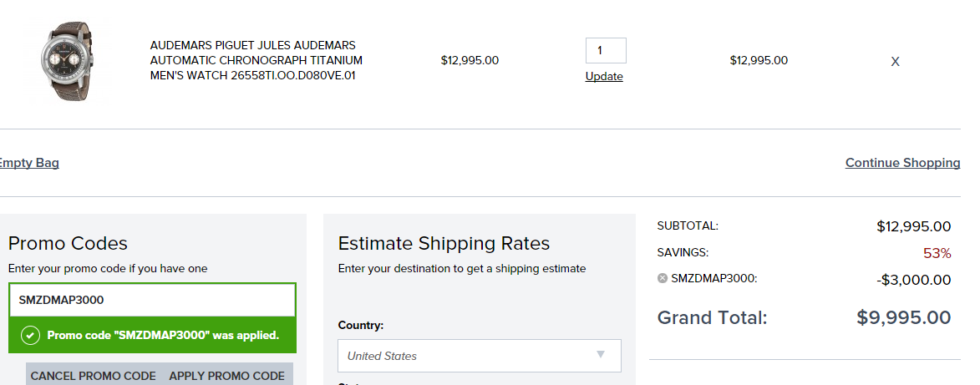
Task: Click the promo code text field
Action: 153,300
